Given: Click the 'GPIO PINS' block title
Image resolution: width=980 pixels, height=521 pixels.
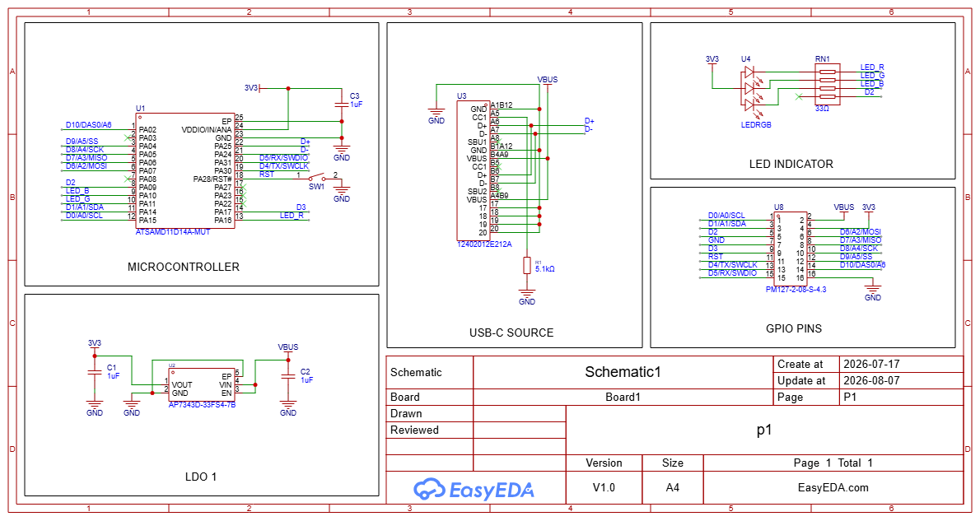Looking at the screenshot, I should coord(794,328).
